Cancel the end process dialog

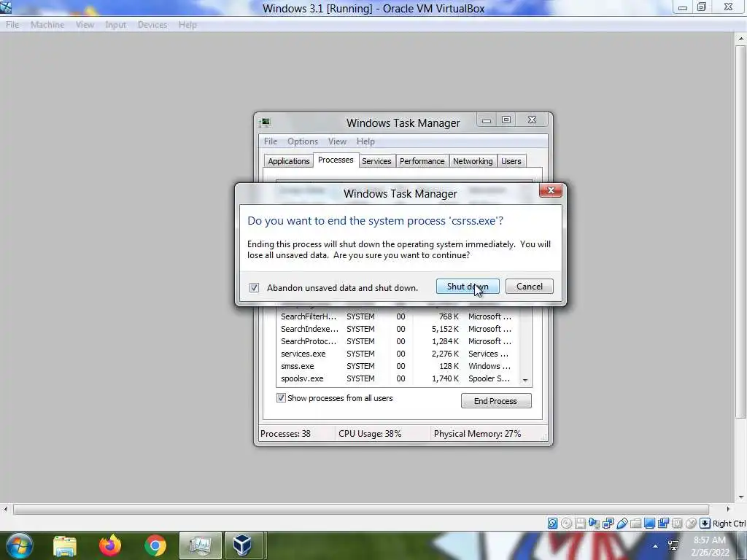530,286
